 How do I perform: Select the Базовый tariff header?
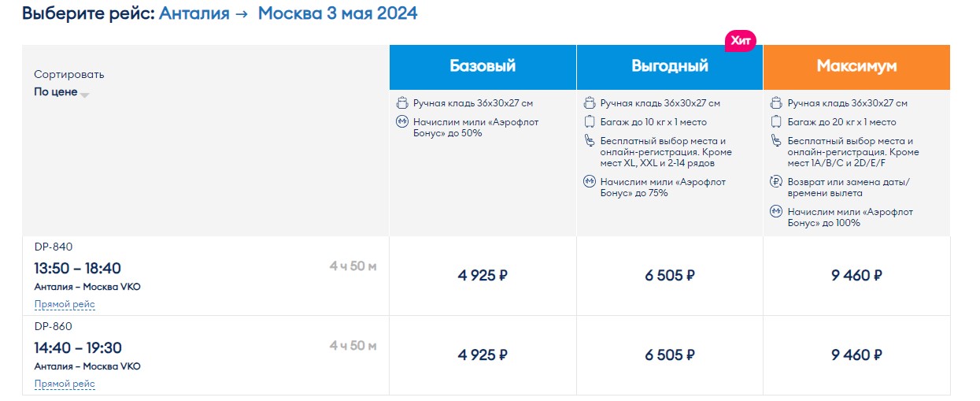[x=483, y=66]
